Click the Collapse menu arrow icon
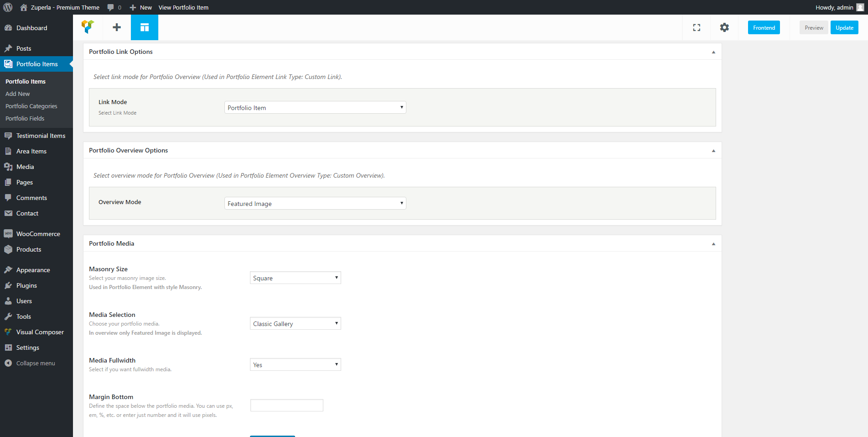The image size is (868, 437). [8, 363]
